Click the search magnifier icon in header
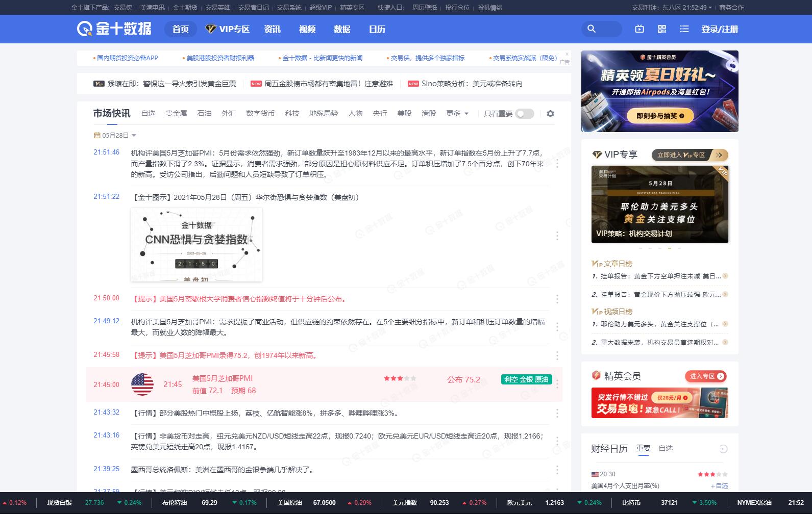Screen dimensions: 812x514 click(x=592, y=29)
